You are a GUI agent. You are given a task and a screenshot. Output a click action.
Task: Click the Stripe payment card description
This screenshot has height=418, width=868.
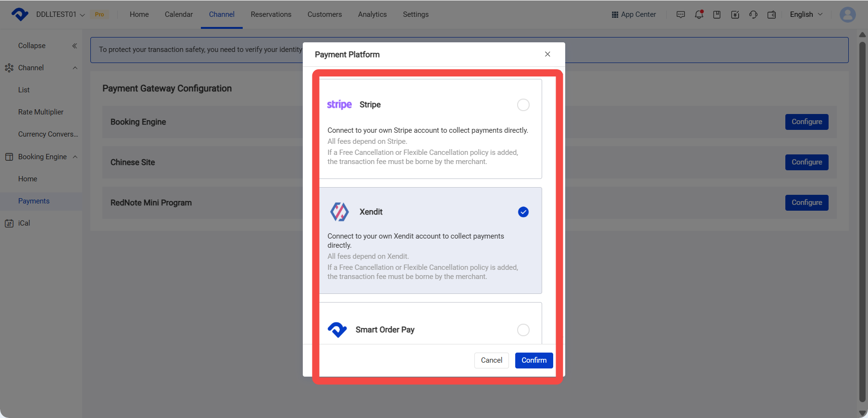click(428, 146)
